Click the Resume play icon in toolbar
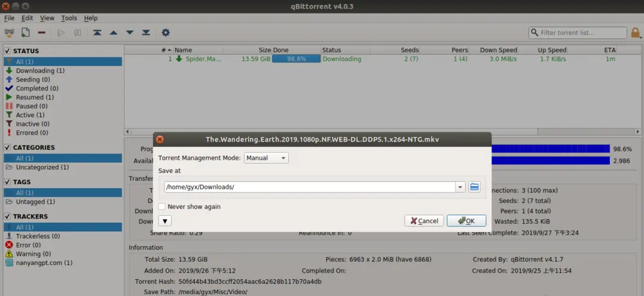 [61, 32]
